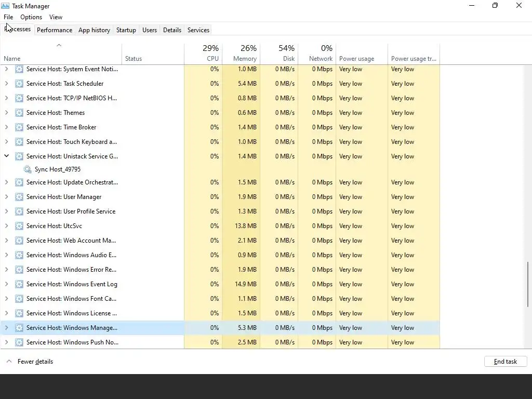
Task: Switch to the Performance tab
Action: pyautogui.click(x=55, y=30)
